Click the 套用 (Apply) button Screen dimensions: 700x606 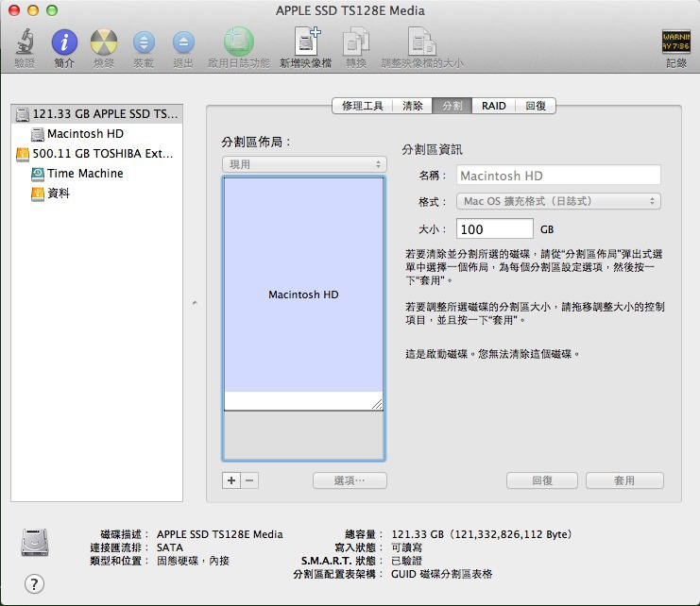[624, 480]
